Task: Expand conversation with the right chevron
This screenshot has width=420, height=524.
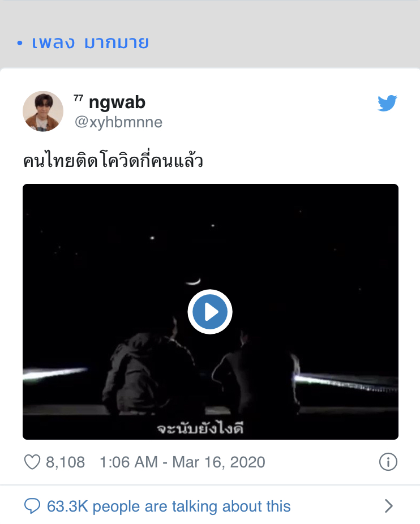Action: pos(388,506)
